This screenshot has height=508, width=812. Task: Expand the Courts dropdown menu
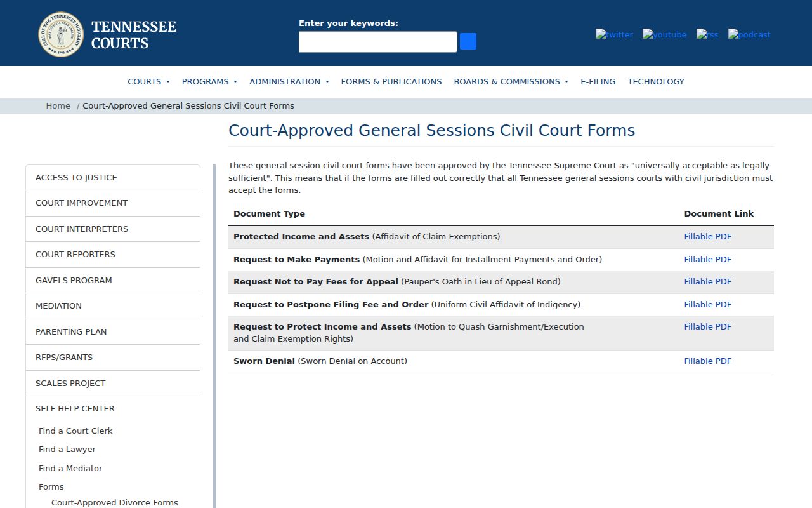click(x=148, y=81)
